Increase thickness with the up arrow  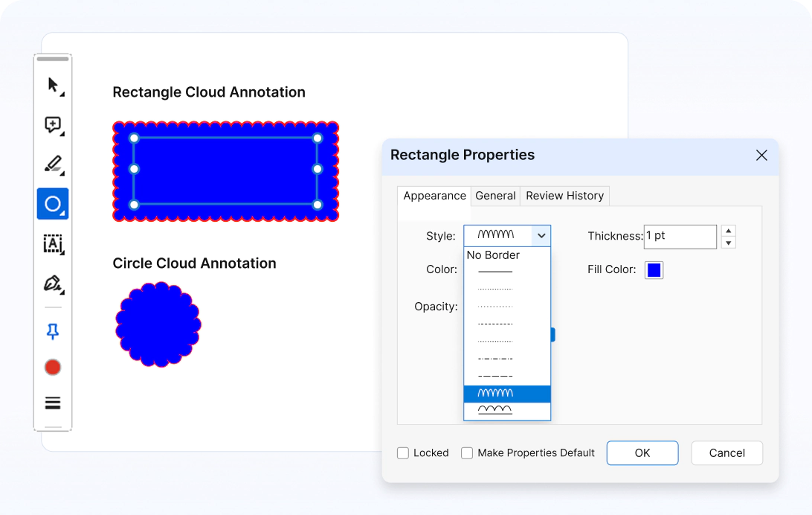coord(729,231)
